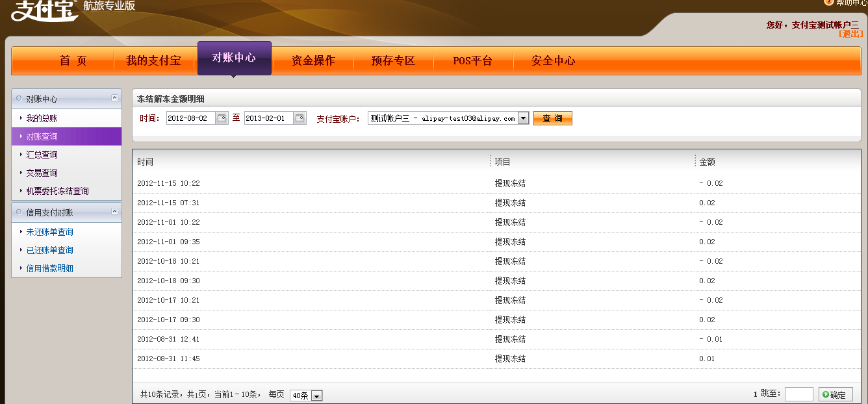This screenshot has height=404, width=868.
Task: Click the start date field 2012-08-02
Action: (x=190, y=118)
